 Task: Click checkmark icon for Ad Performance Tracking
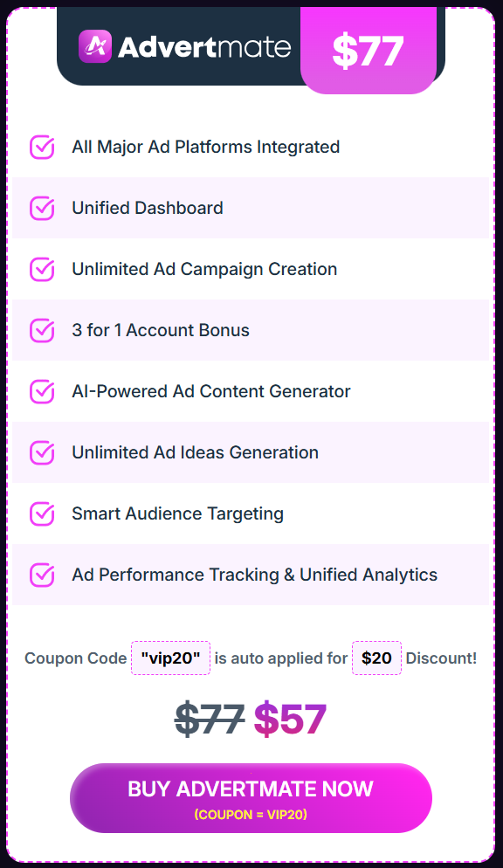point(42,575)
